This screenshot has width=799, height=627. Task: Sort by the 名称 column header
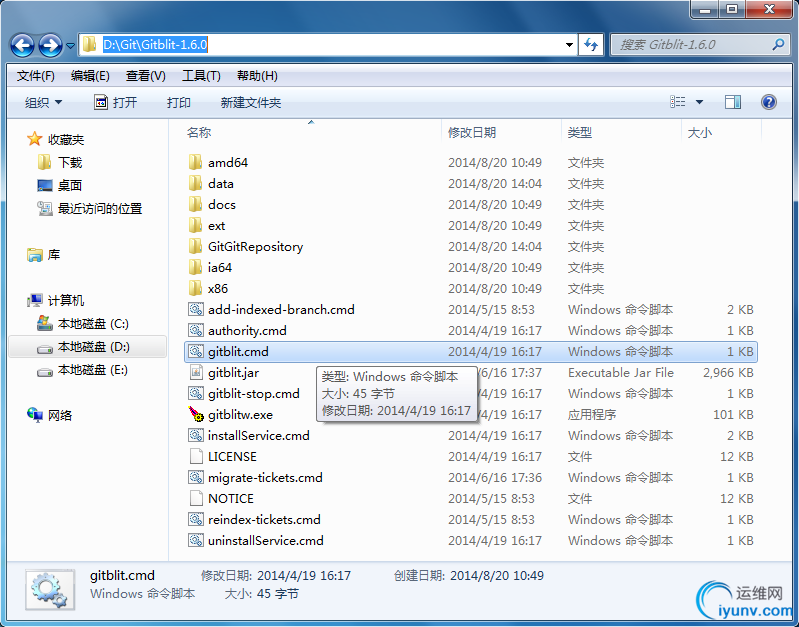click(199, 133)
